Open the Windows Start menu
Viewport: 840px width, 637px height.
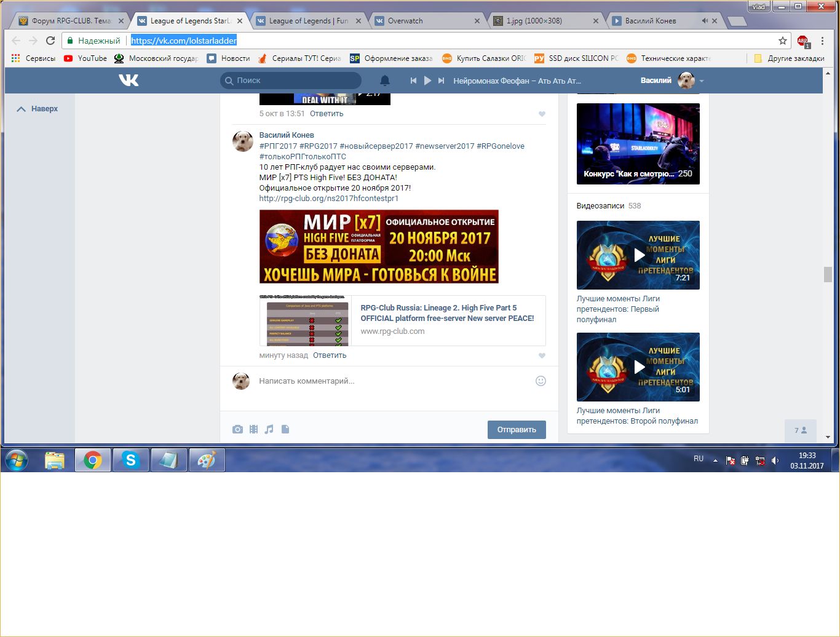pos(17,460)
